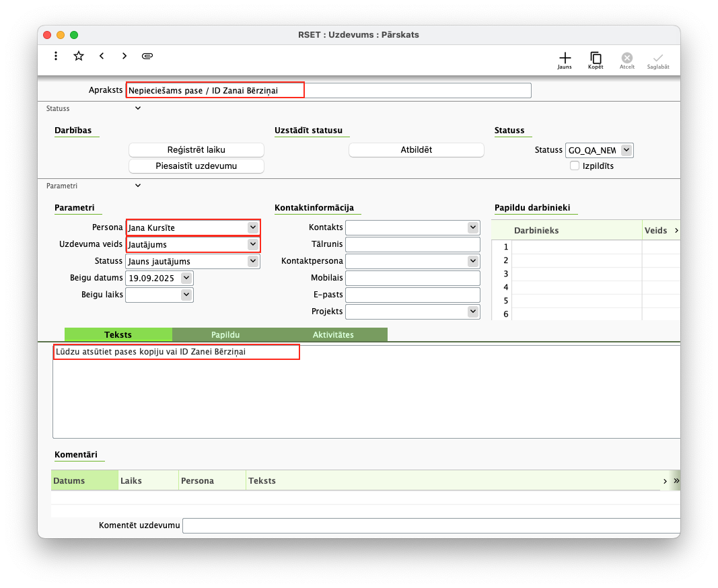The height and width of the screenshot is (588, 718).
Task: Open the Persona dropdown
Action: coord(253,227)
